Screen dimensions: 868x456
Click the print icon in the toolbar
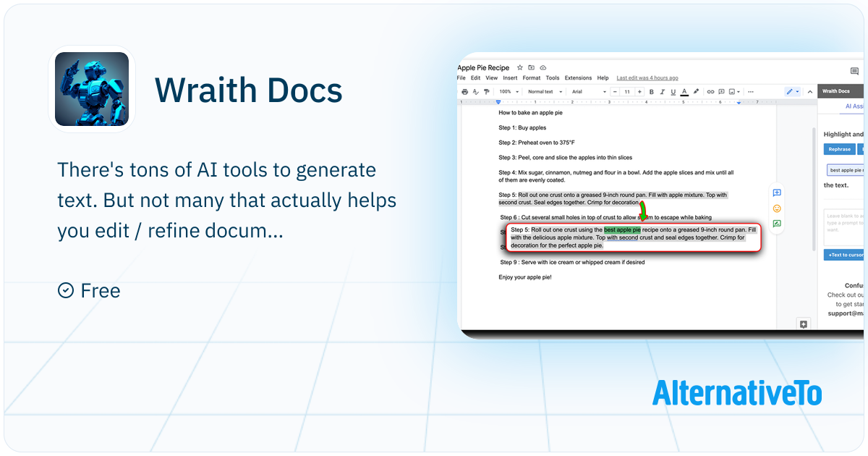465,92
